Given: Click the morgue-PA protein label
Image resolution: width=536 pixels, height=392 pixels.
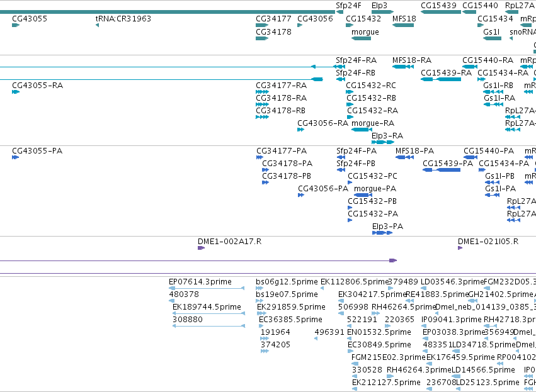Looking at the screenshot, I should point(375,189).
